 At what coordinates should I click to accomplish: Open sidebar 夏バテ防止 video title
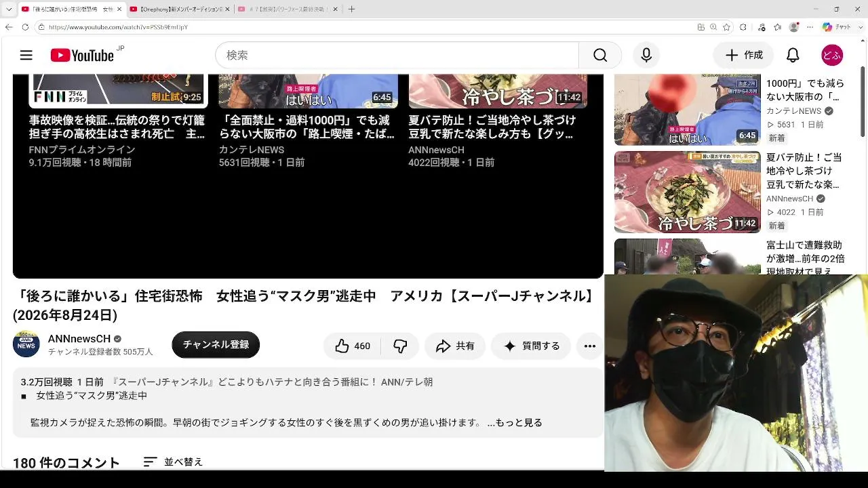click(x=804, y=171)
